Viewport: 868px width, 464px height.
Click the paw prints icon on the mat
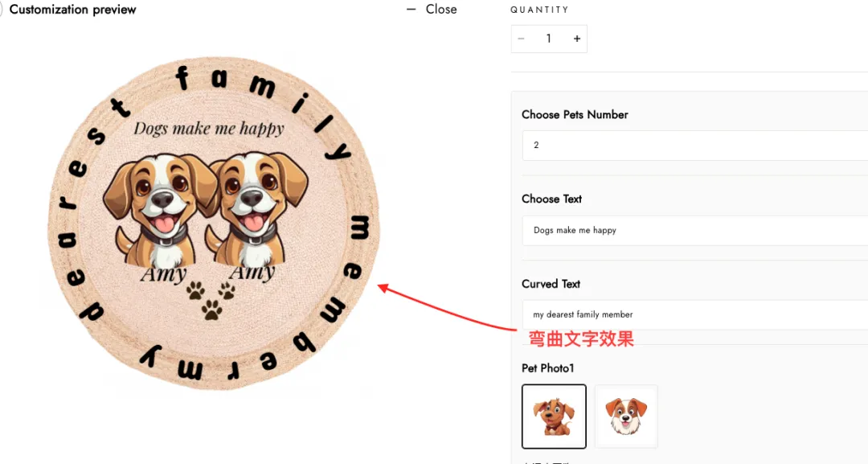pyautogui.click(x=211, y=300)
